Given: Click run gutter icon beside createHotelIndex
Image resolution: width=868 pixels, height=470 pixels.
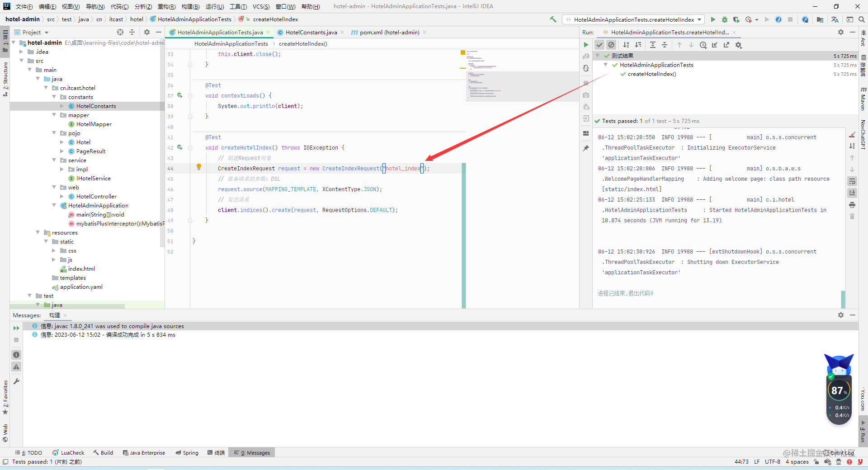Looking at the screenshot, I should 179,147.
